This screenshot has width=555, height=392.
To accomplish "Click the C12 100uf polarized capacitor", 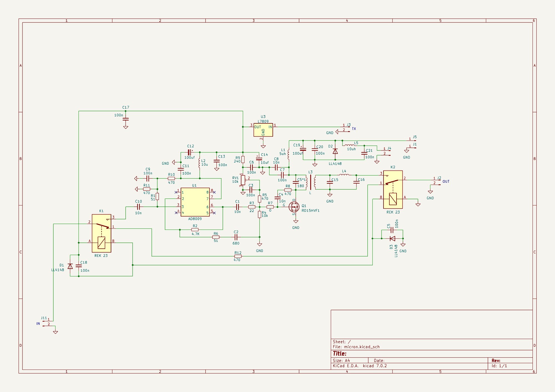I will coord(190,152).
